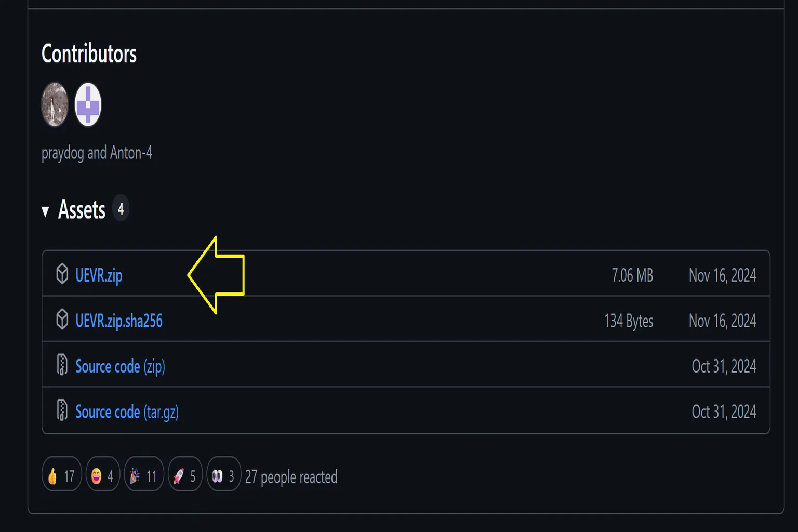Screen dimensions: 798x532
Task: Click the yellow arrow pointing at UEVR.zip
Action: pos(216,275)
